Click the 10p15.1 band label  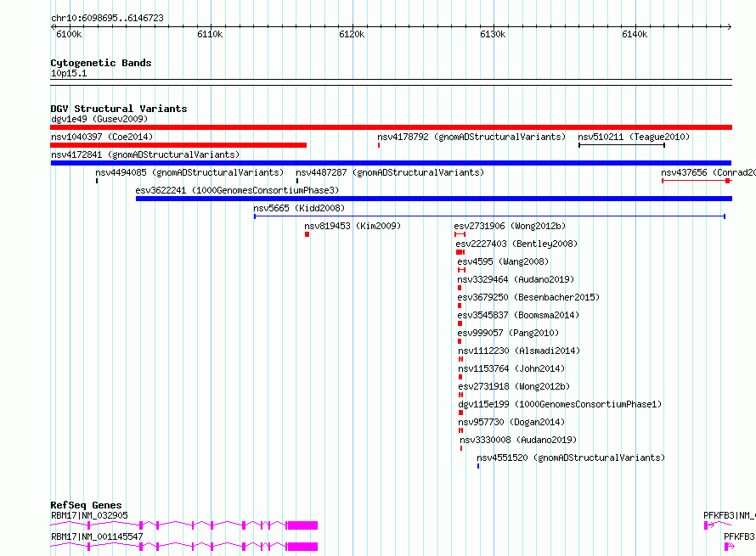[x=69, y=73]
